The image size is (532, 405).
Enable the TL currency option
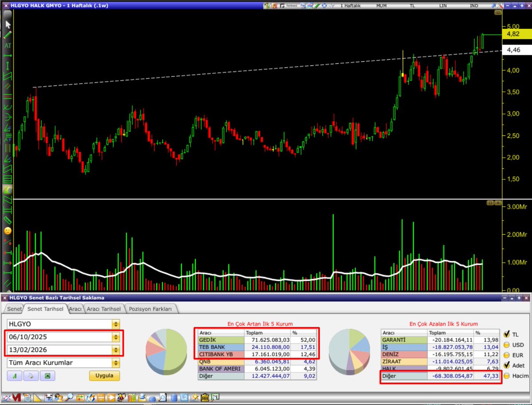click(x=507, y=334)
